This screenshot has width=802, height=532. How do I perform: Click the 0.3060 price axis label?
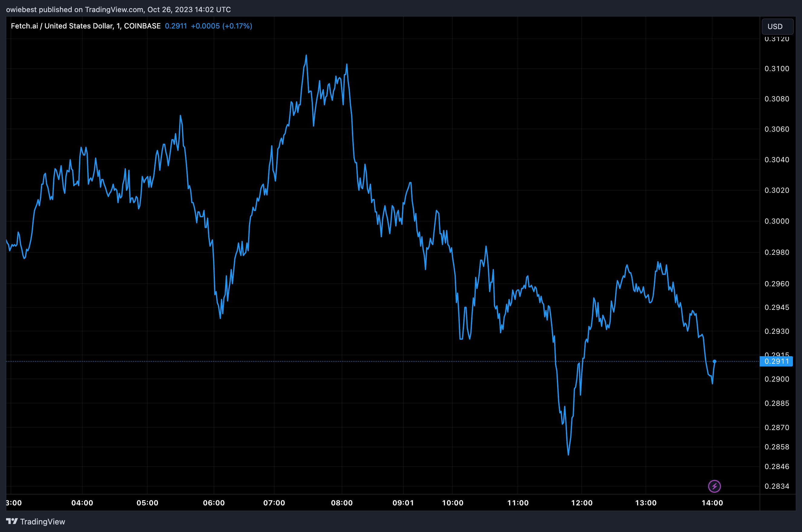[777, 129]
